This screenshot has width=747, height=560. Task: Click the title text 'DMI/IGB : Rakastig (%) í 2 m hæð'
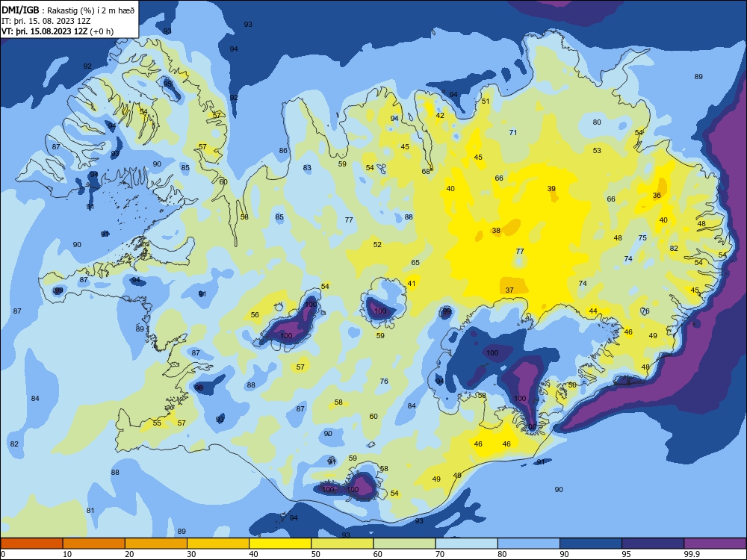[x=68, y=10]
